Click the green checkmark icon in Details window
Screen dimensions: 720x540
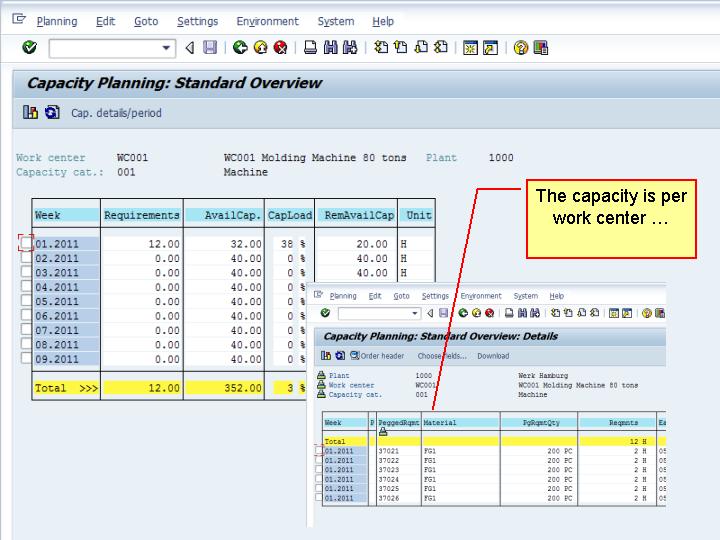[x=325, y=313]
